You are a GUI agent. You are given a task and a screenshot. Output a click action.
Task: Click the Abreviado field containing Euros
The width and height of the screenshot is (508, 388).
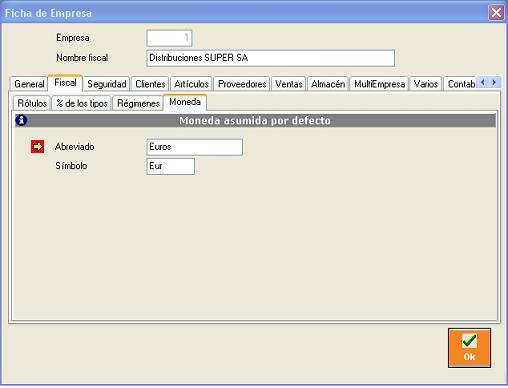click(195, 147)
